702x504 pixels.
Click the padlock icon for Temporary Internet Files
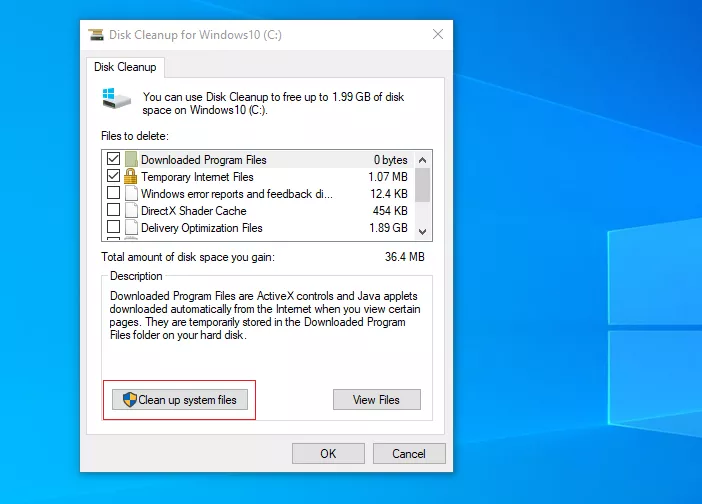[130, 176]
